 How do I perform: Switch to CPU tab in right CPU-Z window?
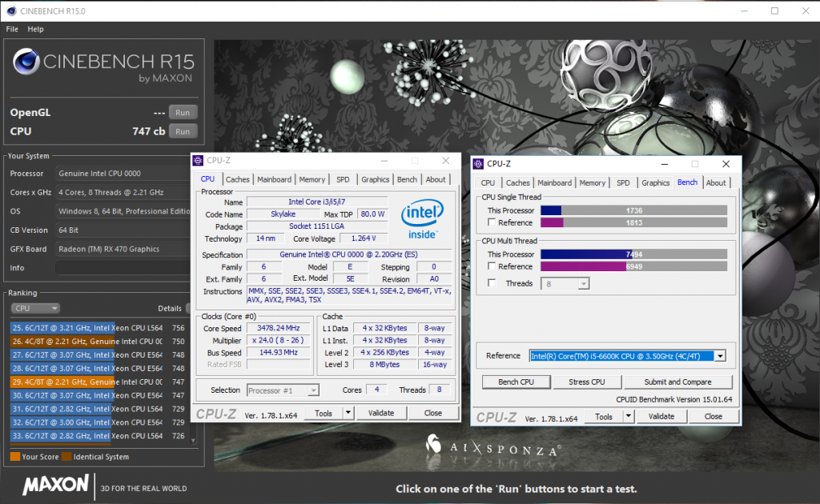tap(488, 182)
